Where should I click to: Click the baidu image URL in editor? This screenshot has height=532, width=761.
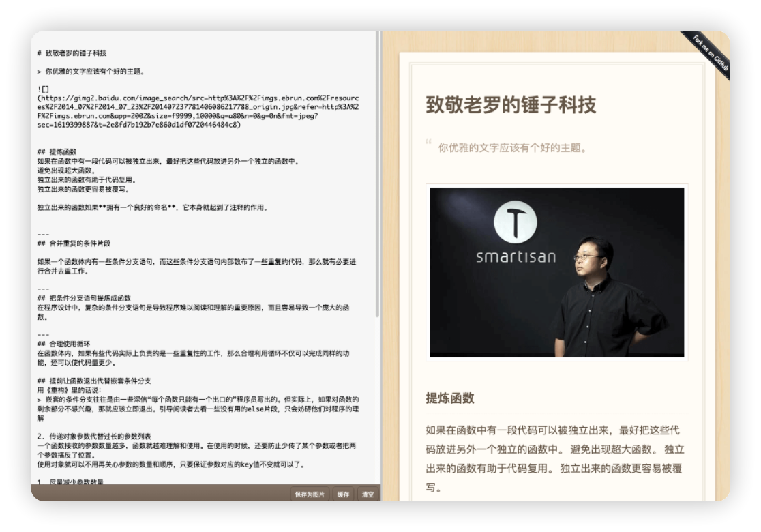198,111
